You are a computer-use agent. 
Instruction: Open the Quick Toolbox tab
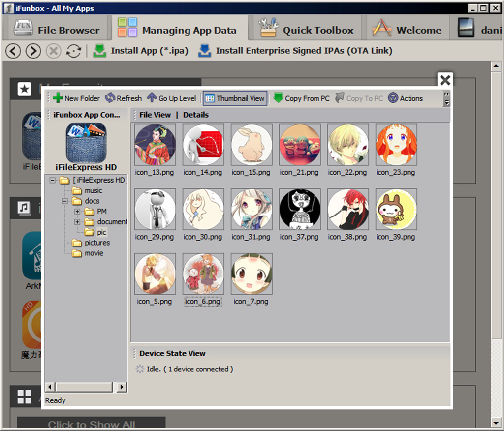(307, 30)
